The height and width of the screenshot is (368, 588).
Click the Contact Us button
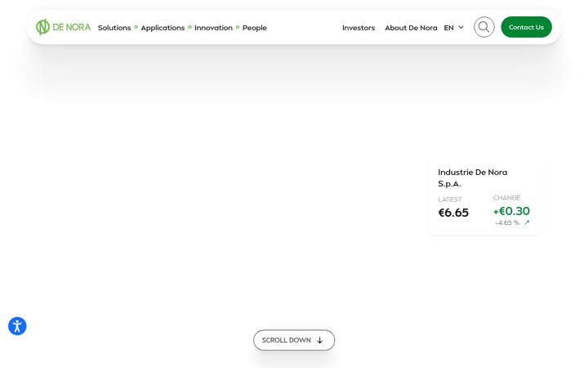coord(526,27)
